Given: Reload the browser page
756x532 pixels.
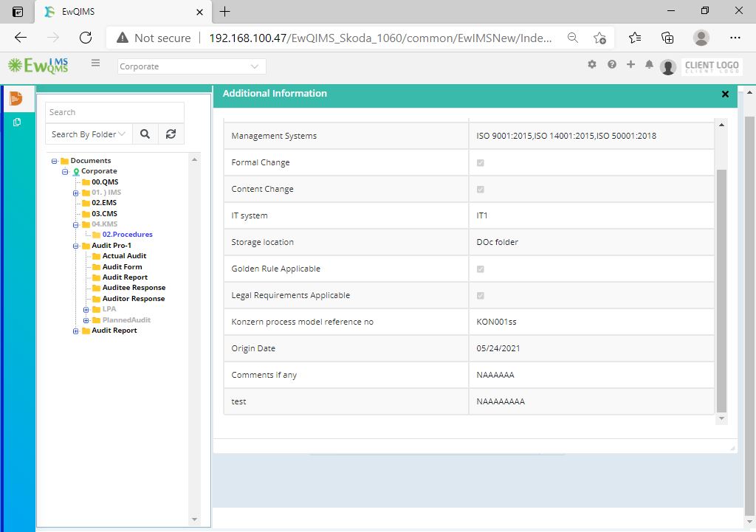Looking at the screenshot, I should point(86,38).
